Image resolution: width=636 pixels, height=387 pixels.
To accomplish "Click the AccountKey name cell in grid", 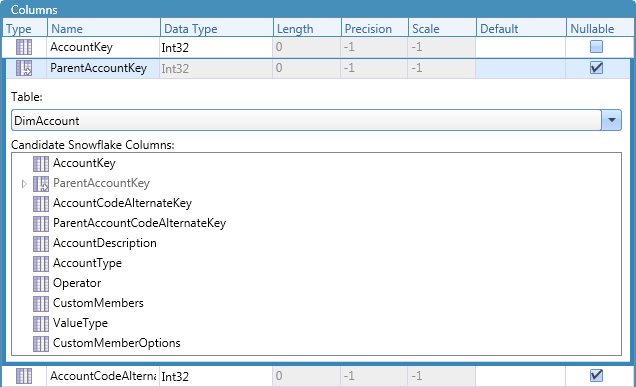I will tap(103, 47).
